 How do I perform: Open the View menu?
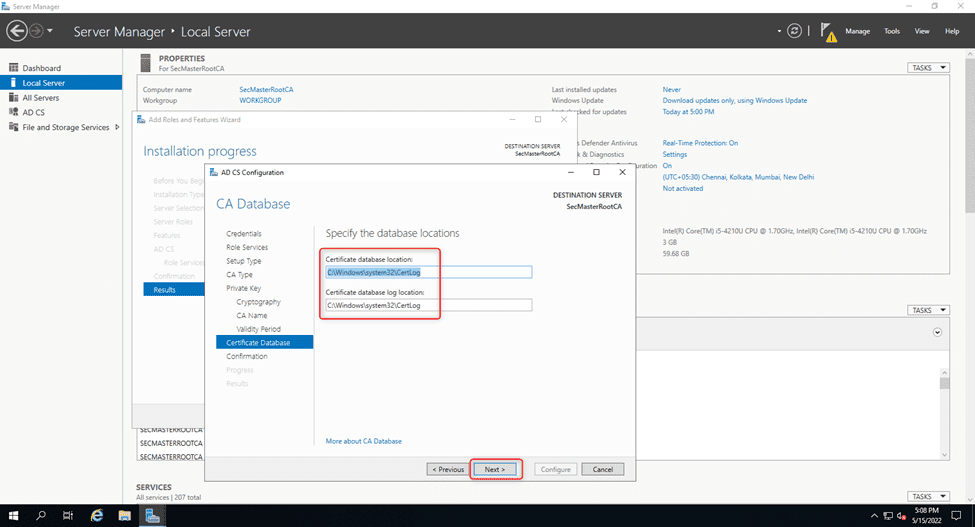click(922, 31)
